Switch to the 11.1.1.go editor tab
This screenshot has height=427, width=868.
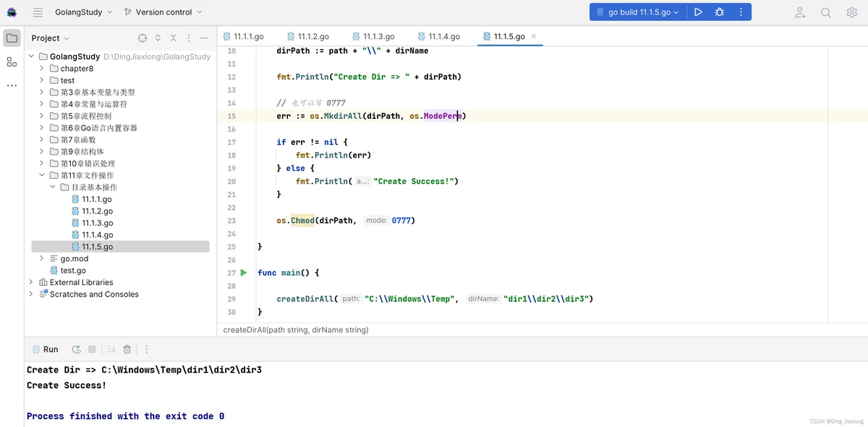point(243,36)
